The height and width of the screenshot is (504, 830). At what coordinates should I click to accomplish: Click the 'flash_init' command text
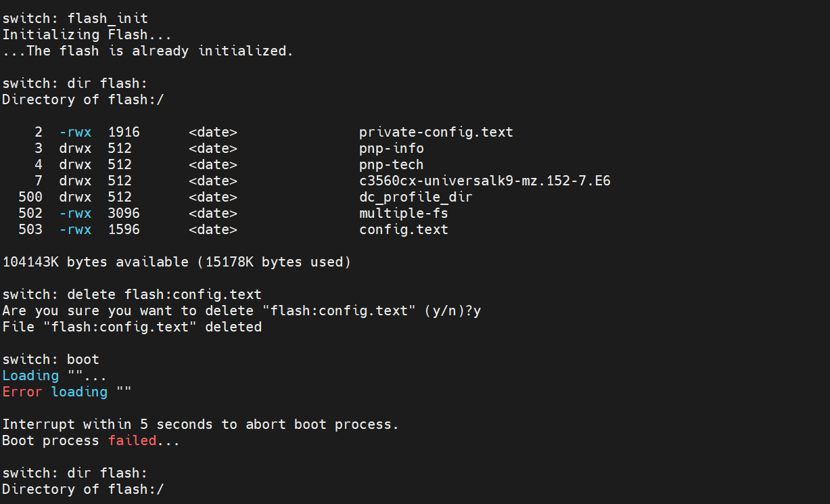tap(108, 18)
